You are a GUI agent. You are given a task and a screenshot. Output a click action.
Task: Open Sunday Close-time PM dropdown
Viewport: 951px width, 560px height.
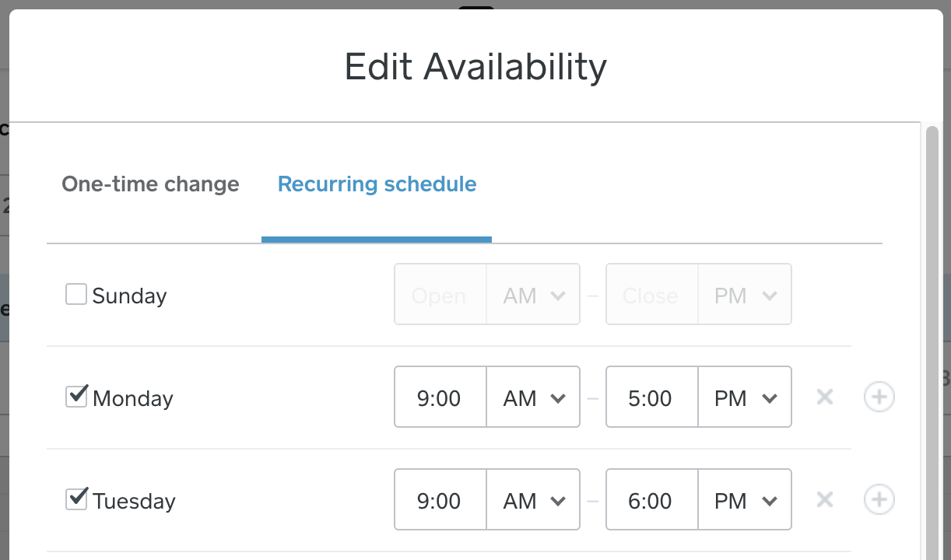[x=746, y=295]
